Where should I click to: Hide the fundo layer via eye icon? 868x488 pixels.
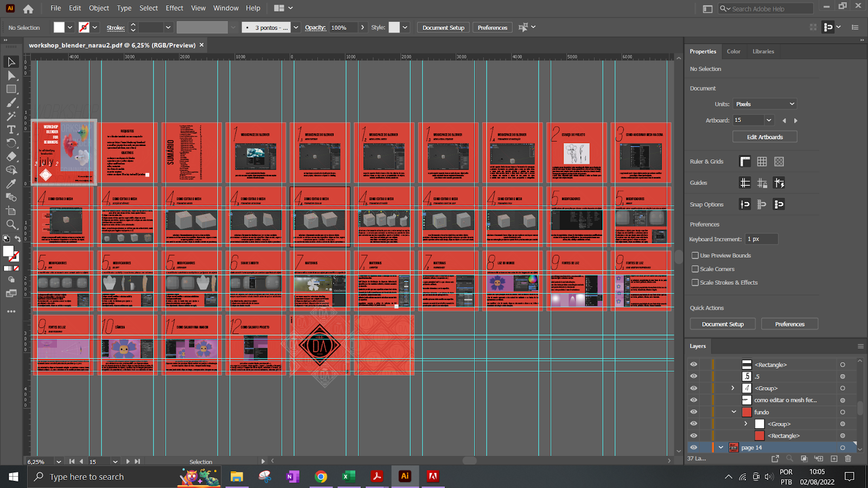pos(693,412)
